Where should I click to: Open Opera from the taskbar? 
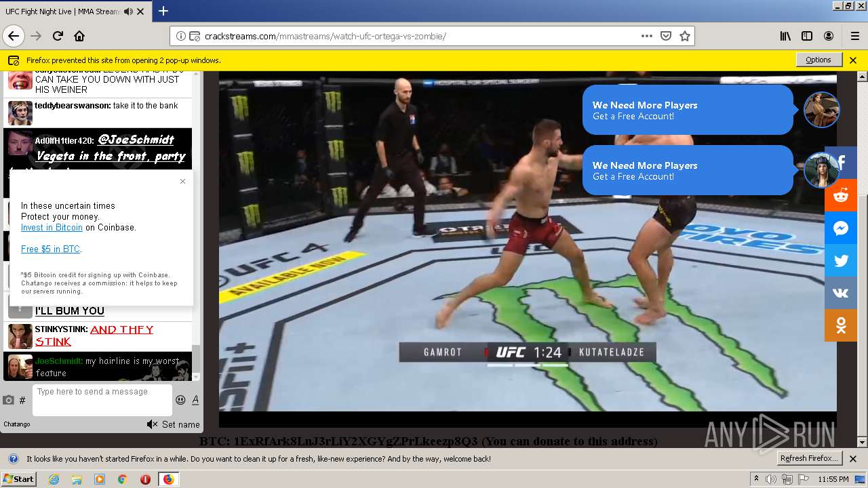tap(145, 479)
